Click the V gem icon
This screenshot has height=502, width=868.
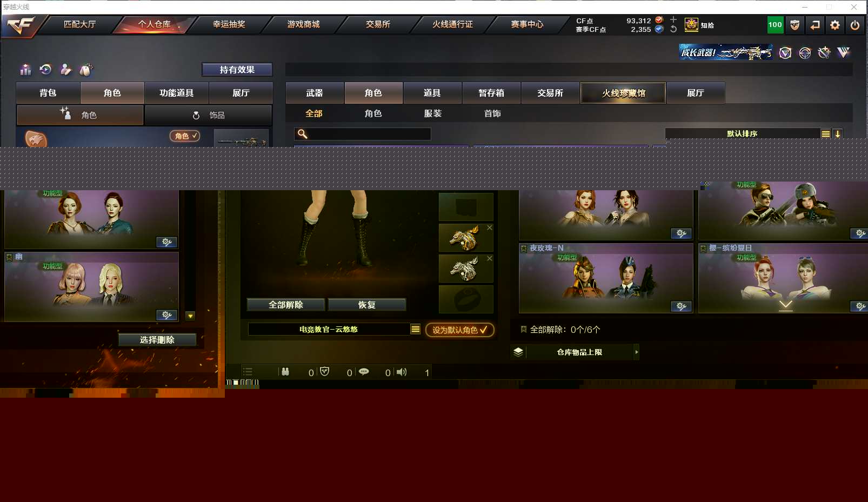[x=844, y=52]
